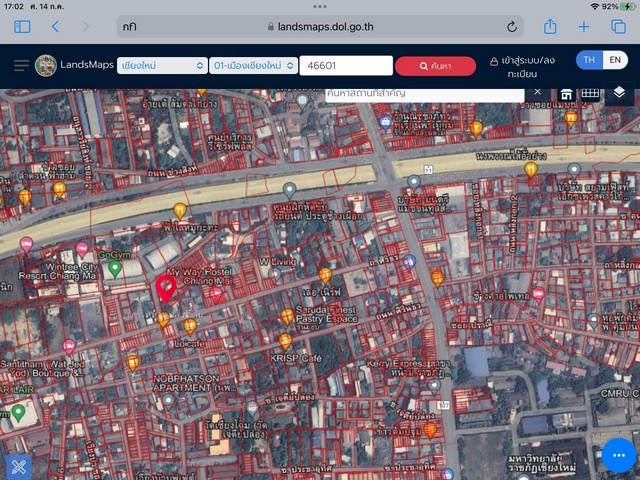Reload the landsmaps page
Image resolution: width=640 pixels, height=480 pixels.
pyautogui.click(x=512, y=27)
